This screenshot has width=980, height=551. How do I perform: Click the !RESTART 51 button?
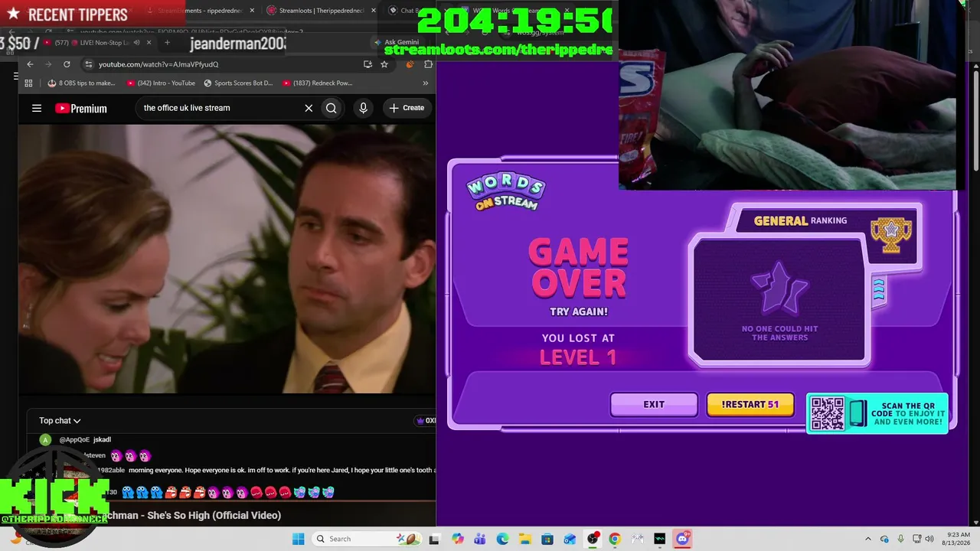[750, 405]
